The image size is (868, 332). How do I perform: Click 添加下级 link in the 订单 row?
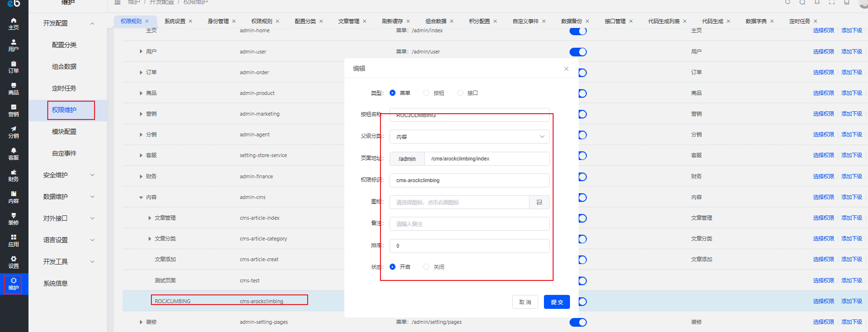pos(852,72)
